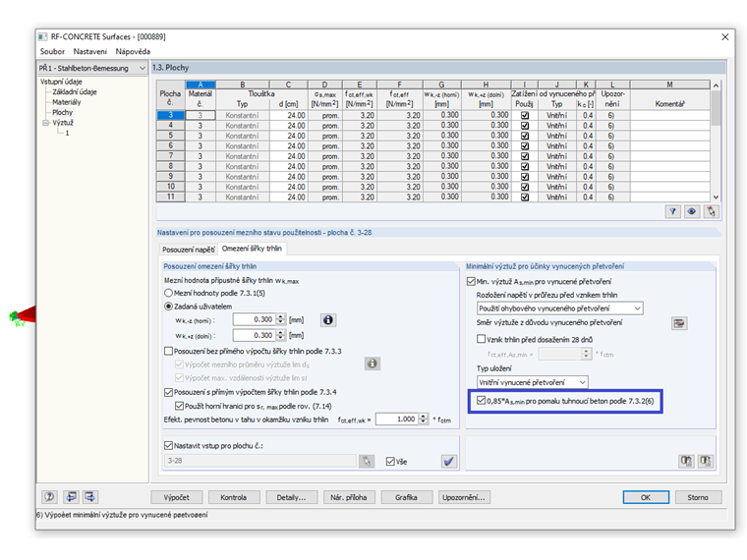The width and height of the screenshot is (747, 560).
Task: Cancel with the Storno button
Action: [698, 497]
